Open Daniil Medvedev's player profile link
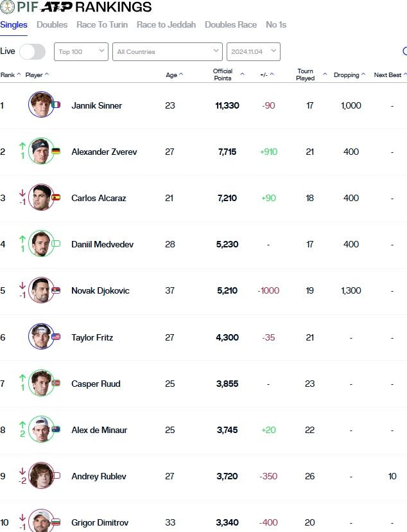 [101, 244]
